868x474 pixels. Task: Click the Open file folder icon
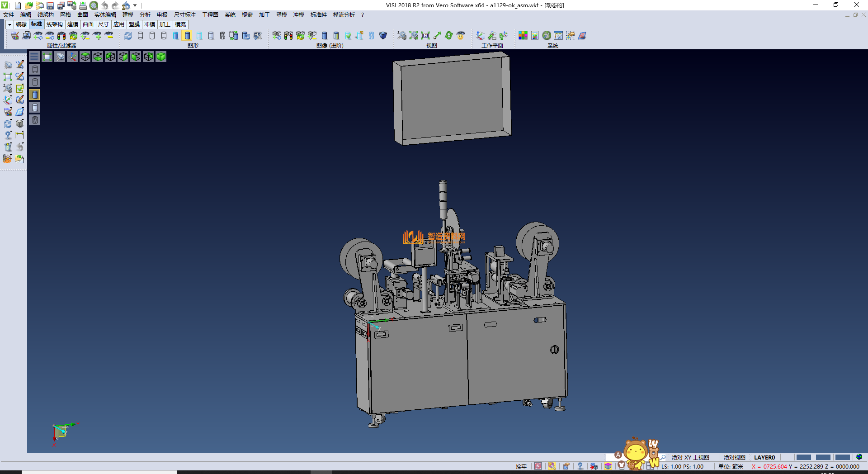tap(28, 5)
